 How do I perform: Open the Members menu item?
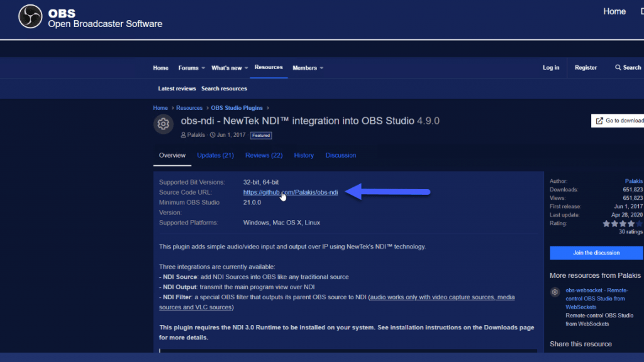304,68
